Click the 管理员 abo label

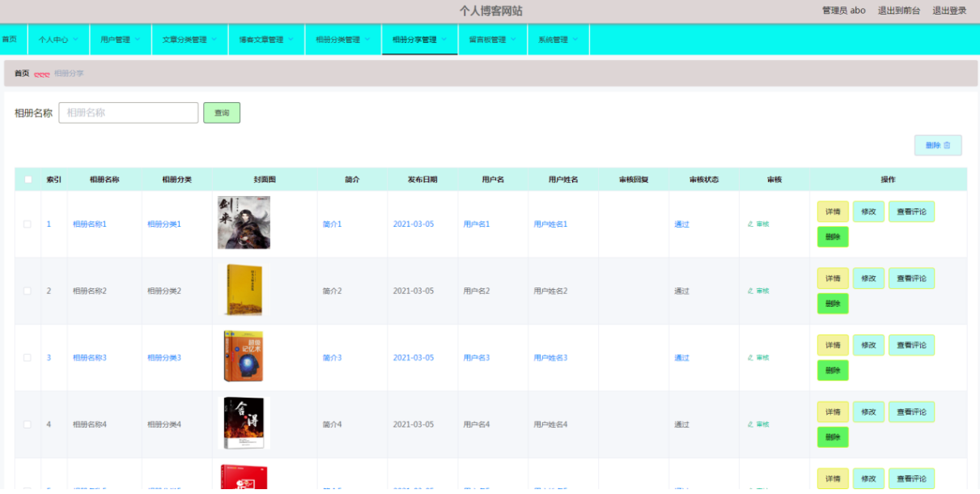pos(844,11)
